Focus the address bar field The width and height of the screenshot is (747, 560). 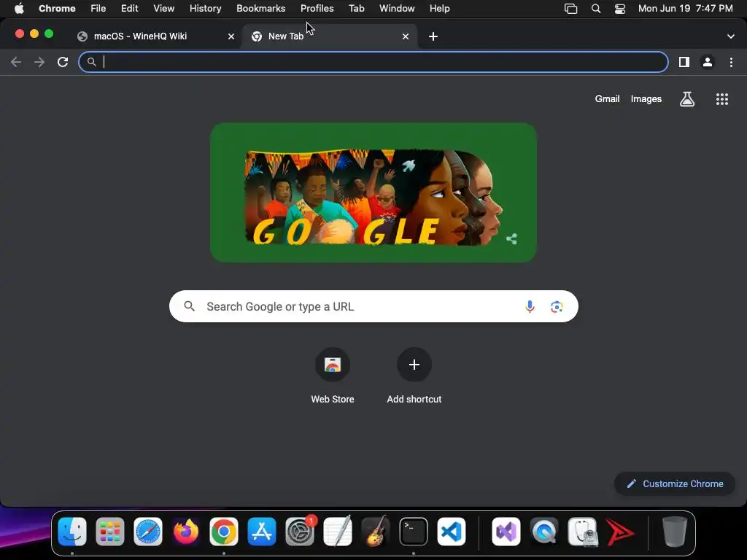(373, 62)
